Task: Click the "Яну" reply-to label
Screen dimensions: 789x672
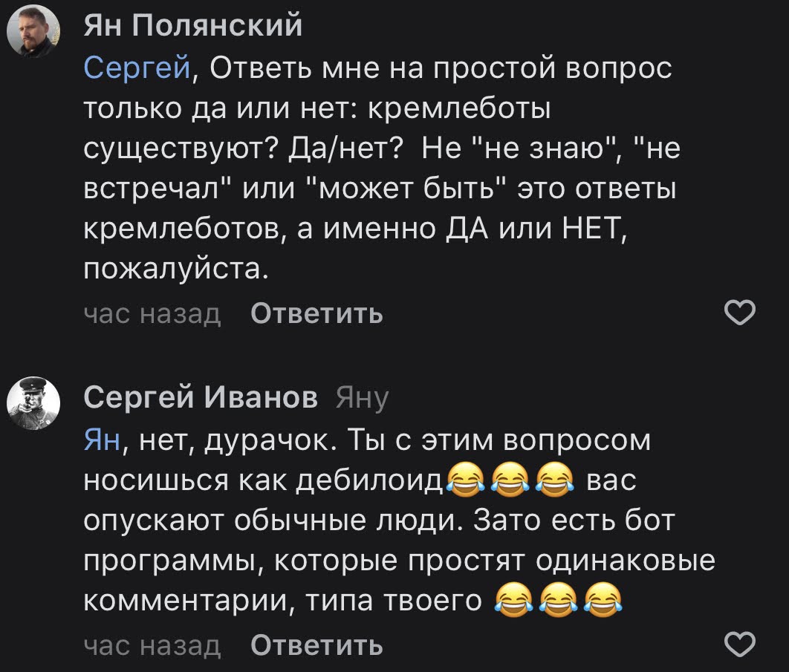Action: [x=362, y=399]
